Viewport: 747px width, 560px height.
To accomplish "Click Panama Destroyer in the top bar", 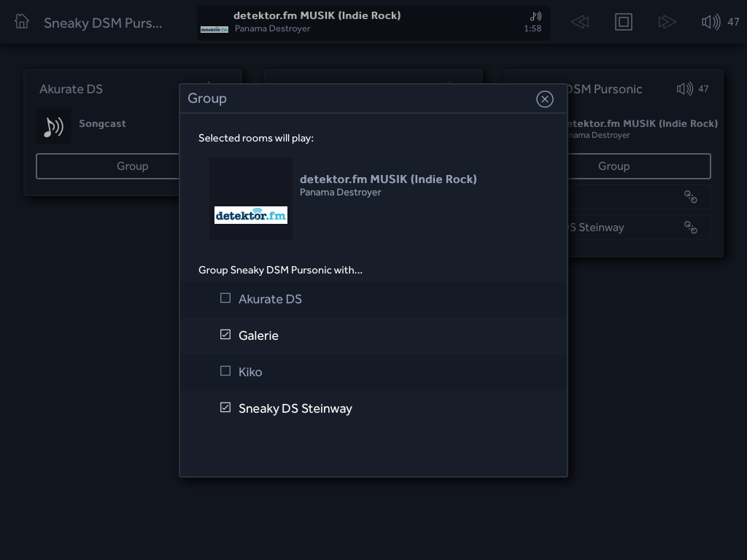I will pyautogui.click(x=273, y=28).
